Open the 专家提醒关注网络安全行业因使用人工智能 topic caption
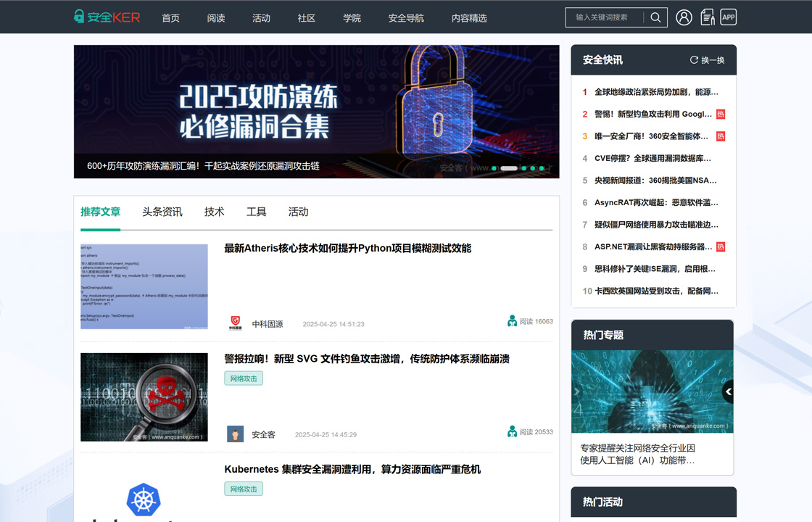 coord(638,454)
